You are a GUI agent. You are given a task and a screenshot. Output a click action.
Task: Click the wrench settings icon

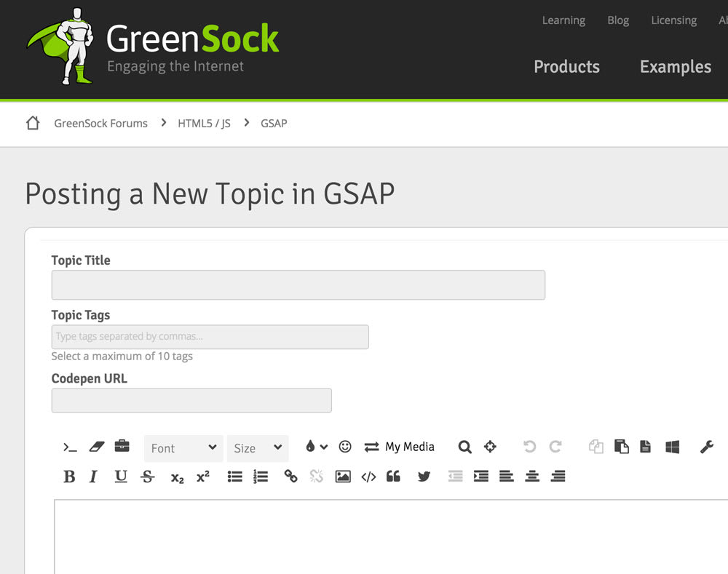[707, 447]
